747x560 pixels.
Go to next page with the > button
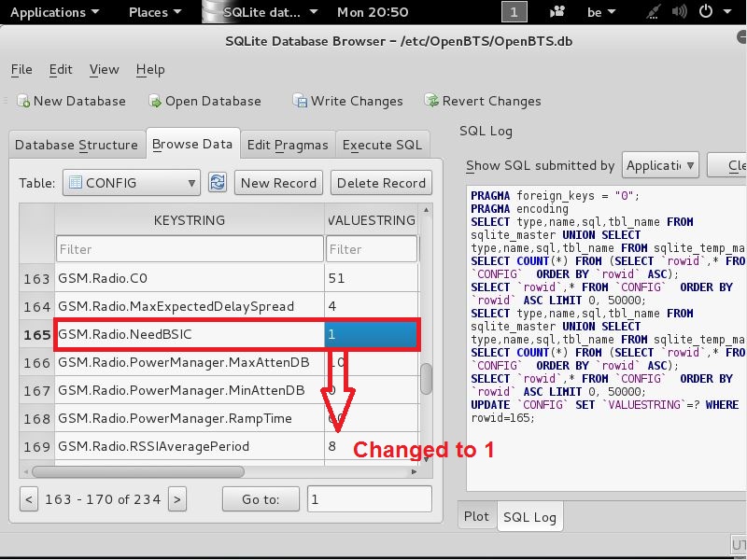(177, 499)
